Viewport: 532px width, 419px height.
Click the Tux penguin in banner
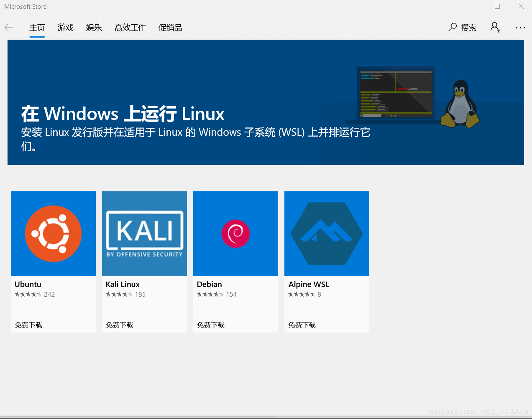click(460, 104)
